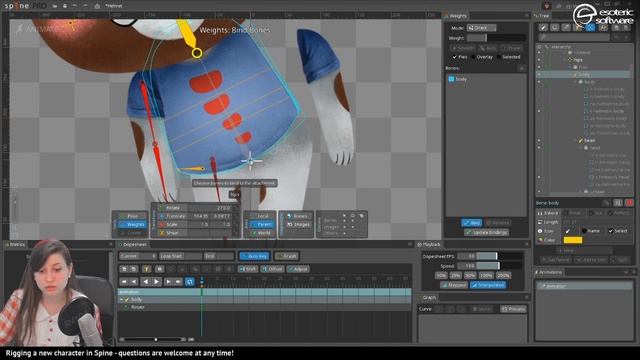
Task: Collapse the Body row in dopesheet
Action: [121, 300]
